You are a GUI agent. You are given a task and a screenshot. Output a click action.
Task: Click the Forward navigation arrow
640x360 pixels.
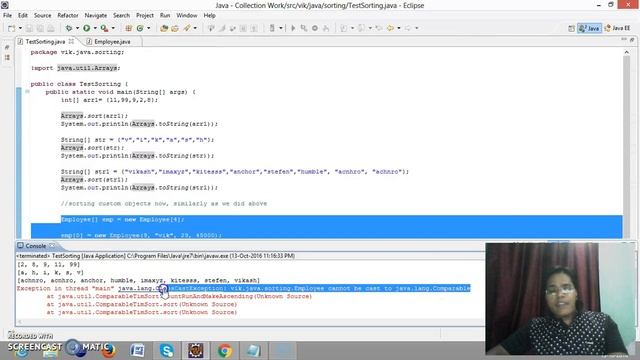(408, 28)
